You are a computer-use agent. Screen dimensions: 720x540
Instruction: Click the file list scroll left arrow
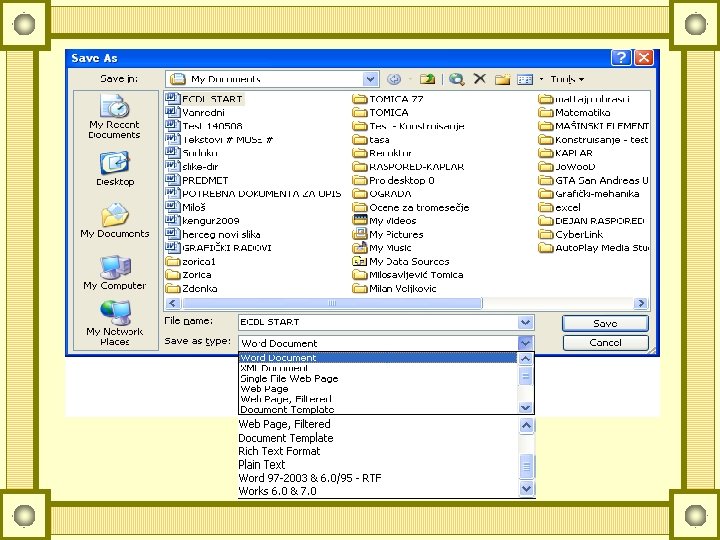coord(173,303)
